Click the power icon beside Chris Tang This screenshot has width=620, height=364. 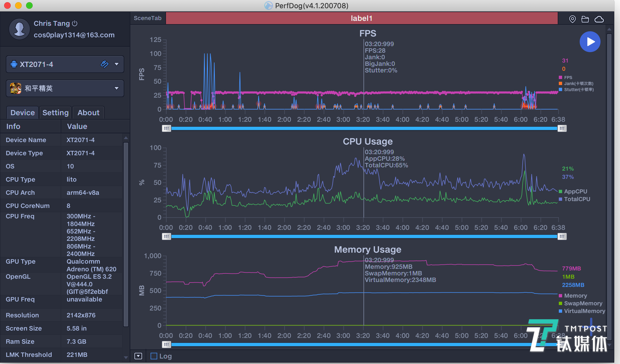75,24
